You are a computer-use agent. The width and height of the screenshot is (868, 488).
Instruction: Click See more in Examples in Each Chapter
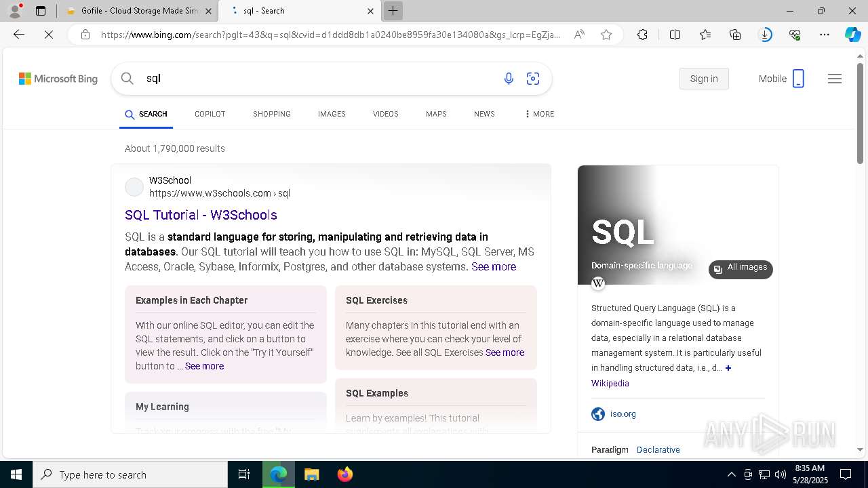click(204, 366)
